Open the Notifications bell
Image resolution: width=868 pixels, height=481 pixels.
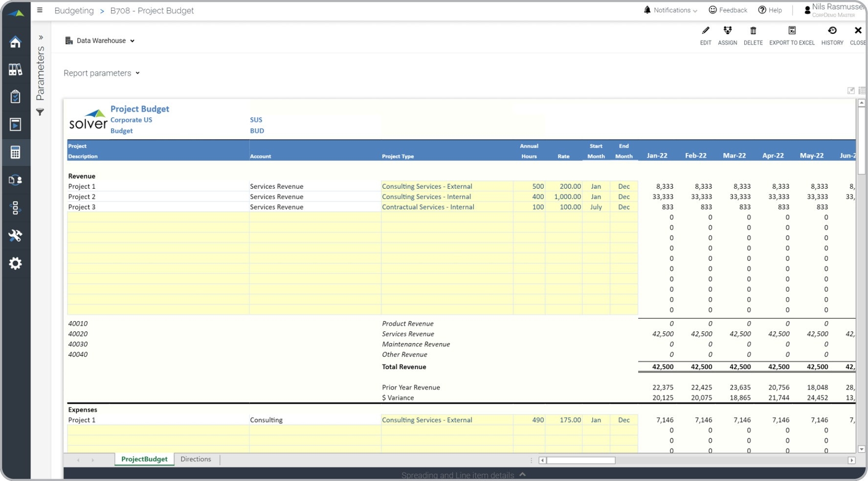(x=646, y=10)
